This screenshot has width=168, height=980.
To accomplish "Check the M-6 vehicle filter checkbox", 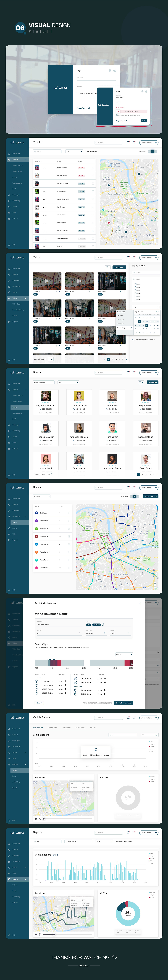I will [135, 299].
